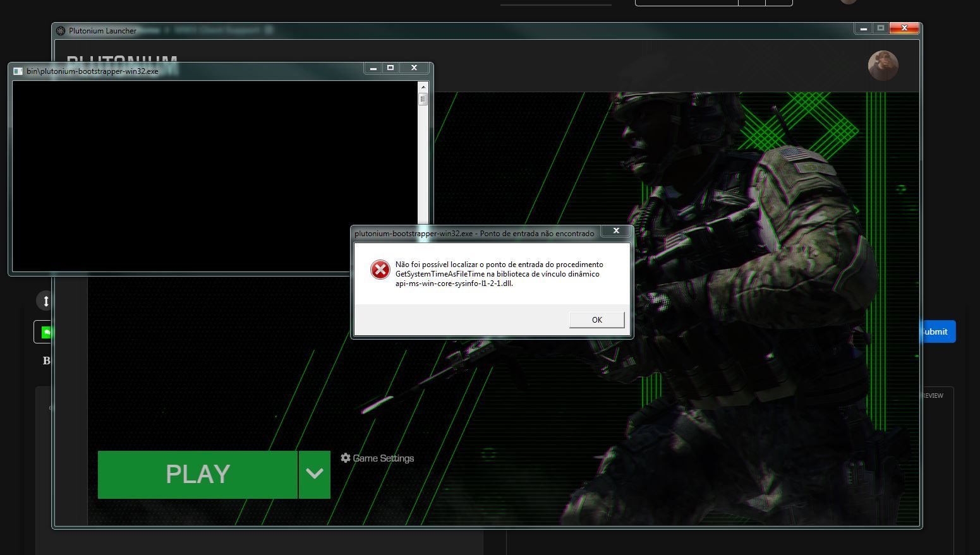Open Game Settings link
This screenshot has width=980, height=555.
tap(383, 458)
